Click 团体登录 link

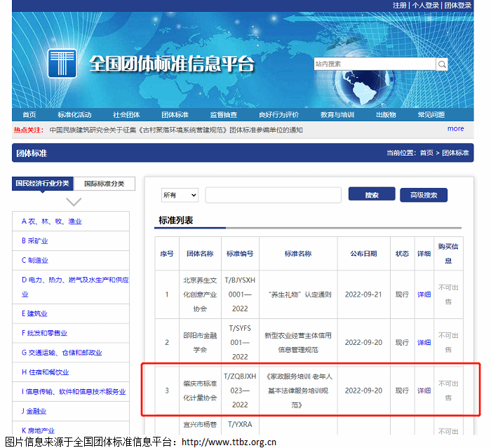[458, 6]
